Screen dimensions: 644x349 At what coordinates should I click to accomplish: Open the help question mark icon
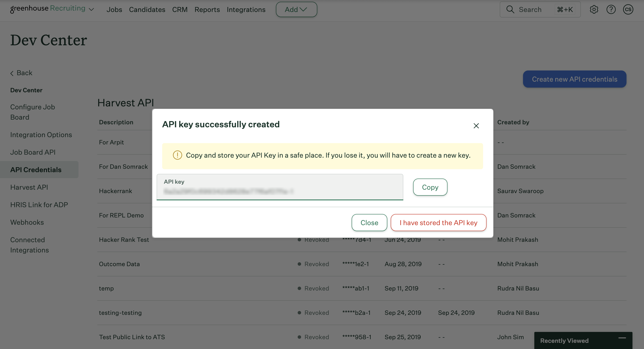[611, 10]
